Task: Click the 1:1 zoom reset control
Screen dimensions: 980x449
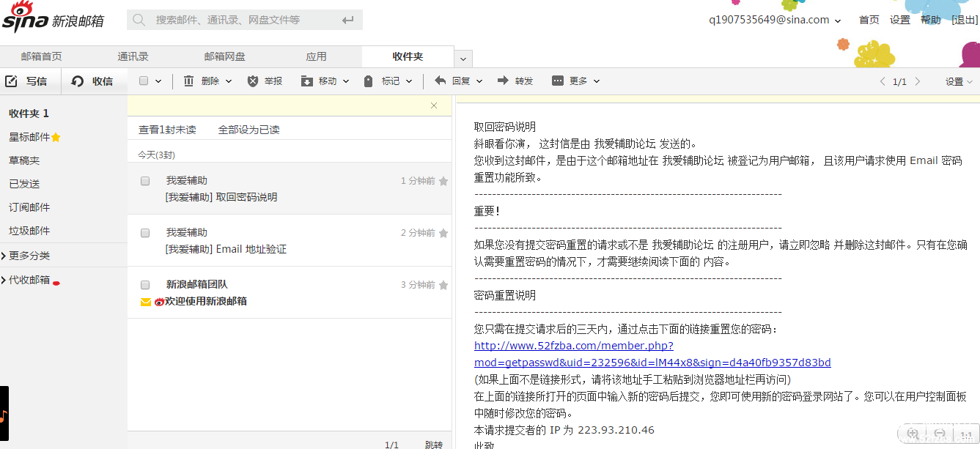Action: (x=966, y=435)
